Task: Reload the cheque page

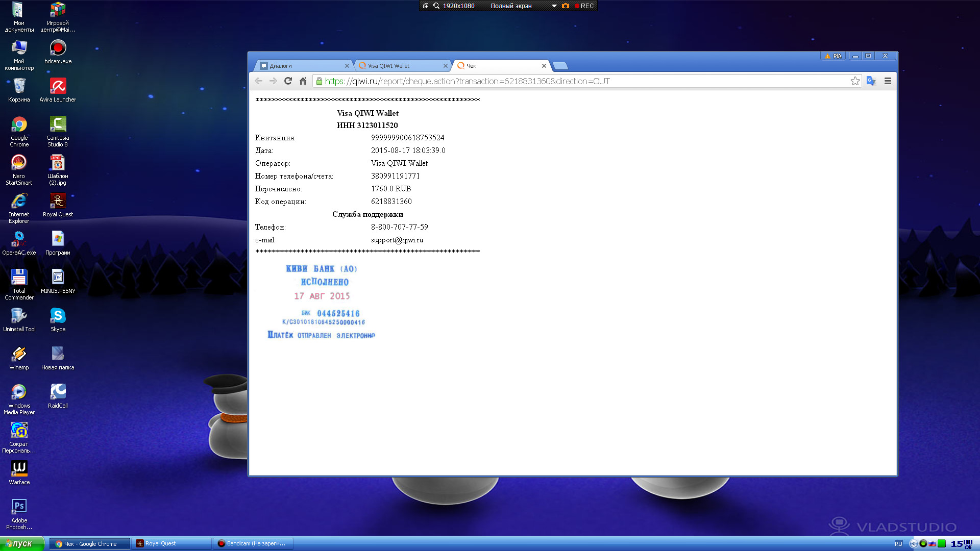Action: (288, 81)
